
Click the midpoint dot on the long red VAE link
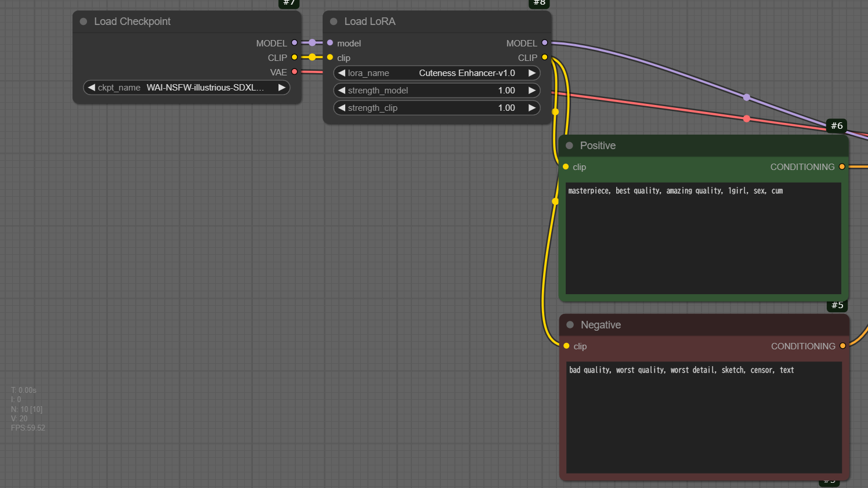click(x=747, y=118)
